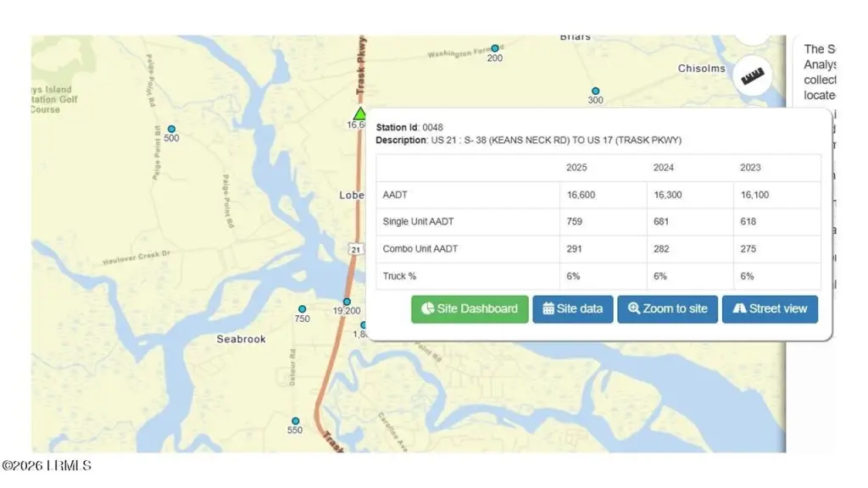Select the station dot labeled 200
868x488 pixels.
click(495, 48)
